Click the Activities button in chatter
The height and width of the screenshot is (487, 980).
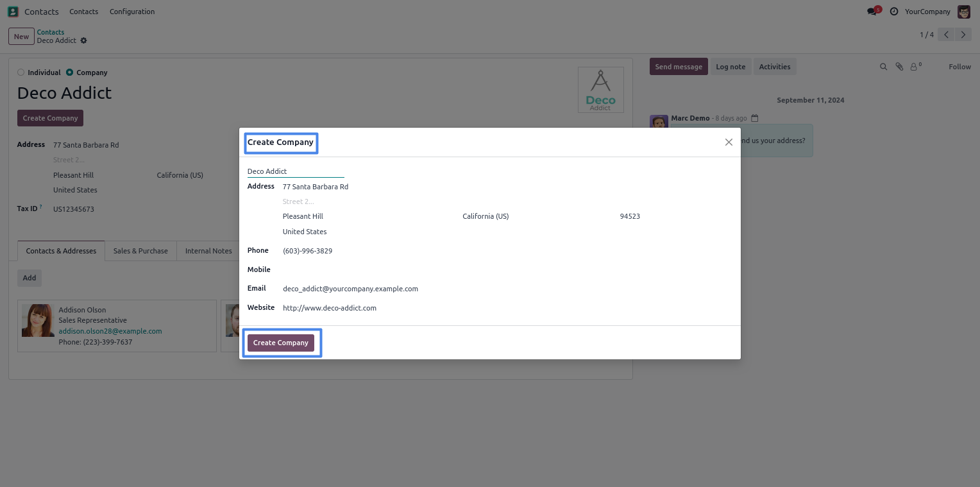[x=775, y=67]
